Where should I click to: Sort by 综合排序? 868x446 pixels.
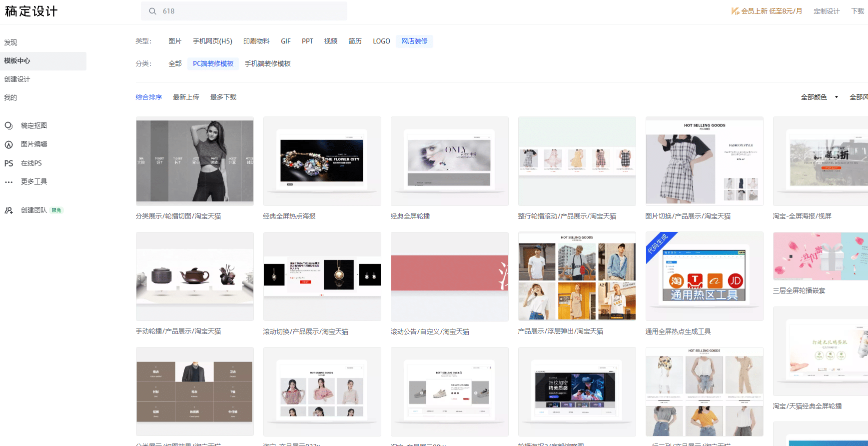tap(149, 97)
